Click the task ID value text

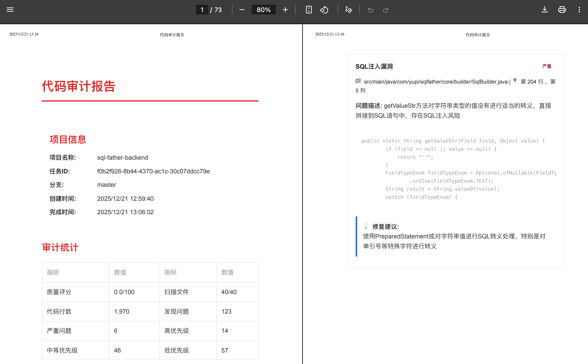click(153, 171)
